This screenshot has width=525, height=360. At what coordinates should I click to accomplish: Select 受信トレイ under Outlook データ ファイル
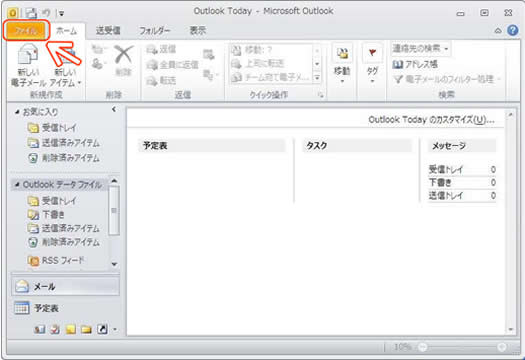pos(52,201)
